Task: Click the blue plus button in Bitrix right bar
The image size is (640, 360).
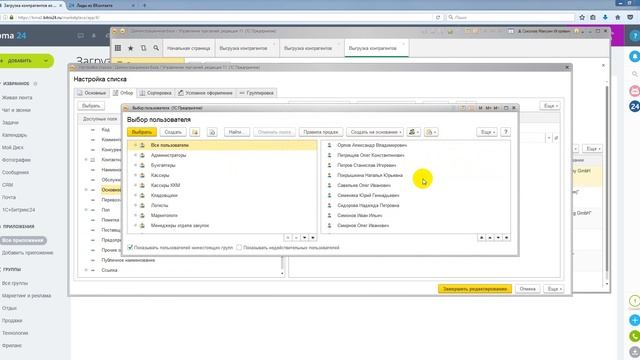Action: coord(635,320)
